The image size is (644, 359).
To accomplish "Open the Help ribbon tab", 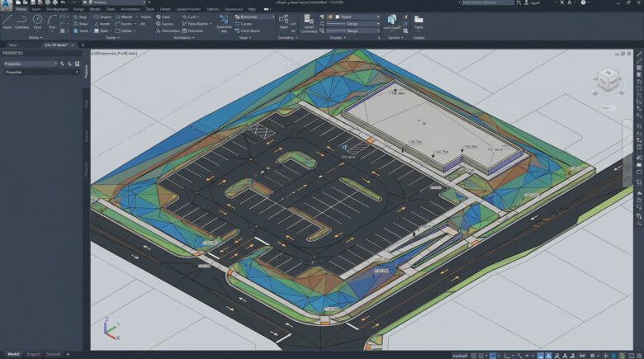I will click(x=252, y=8).
